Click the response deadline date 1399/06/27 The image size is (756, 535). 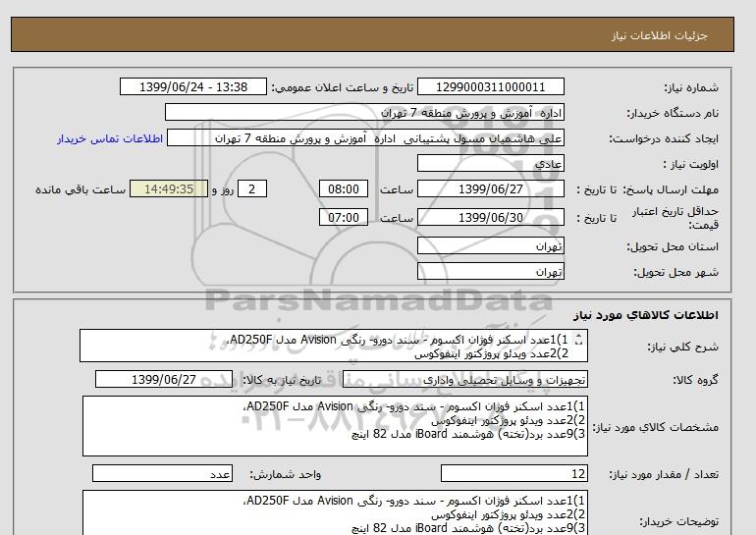point(490,188)
